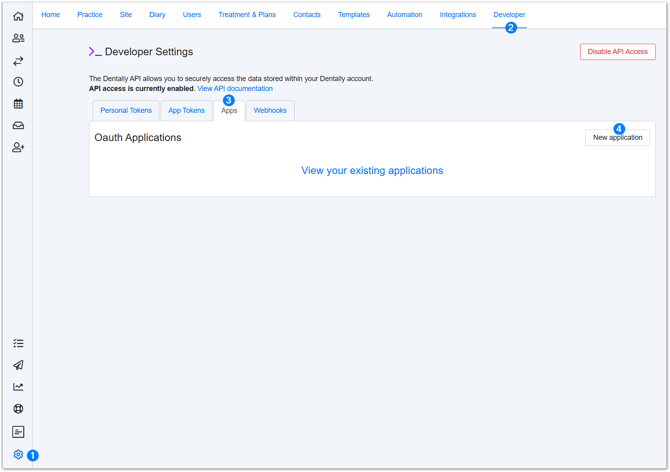The width and height of the screenshot is (670, 472).
Task: Open the settings gear icon
Action: point(18,454)
